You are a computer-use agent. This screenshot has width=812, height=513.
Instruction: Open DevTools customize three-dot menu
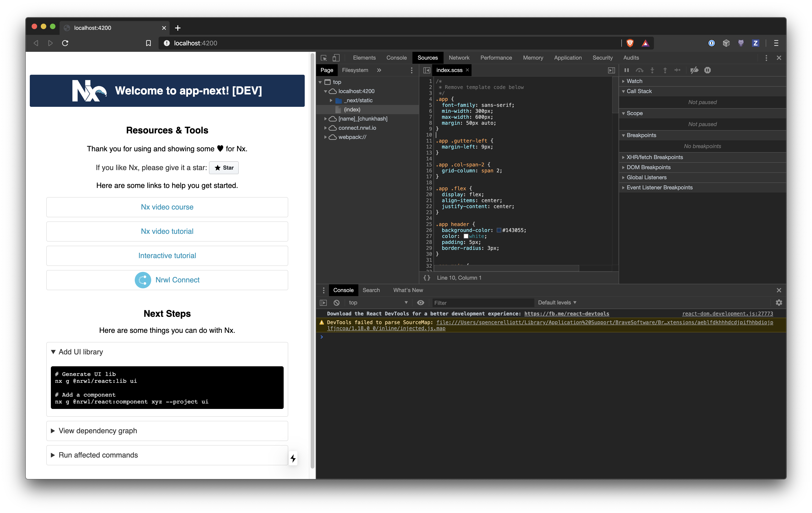click(x=766, y=58)
